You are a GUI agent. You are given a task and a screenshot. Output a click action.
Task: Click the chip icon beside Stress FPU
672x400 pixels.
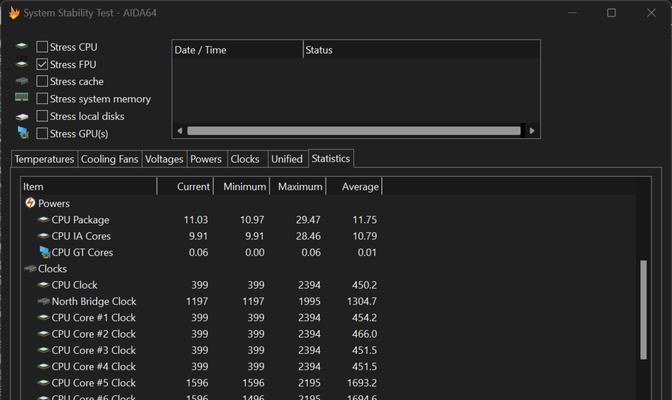pyautogui.click(x=21, y=64)
